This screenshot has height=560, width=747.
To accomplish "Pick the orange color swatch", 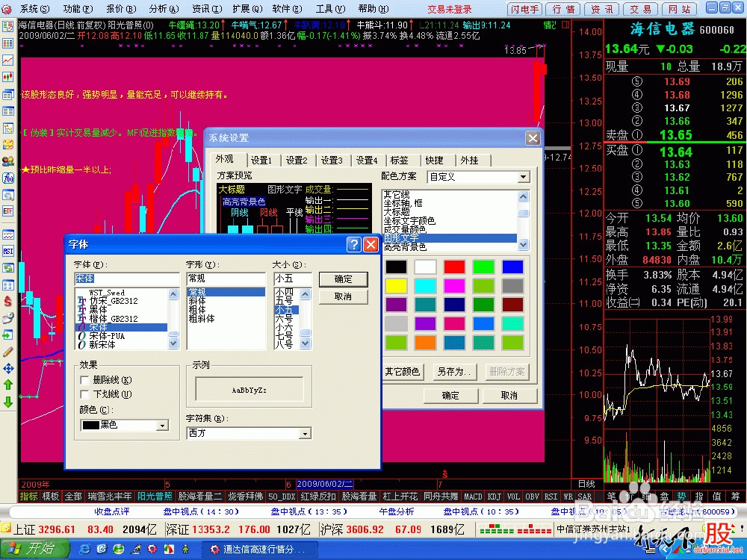I will tap(425, 343).
